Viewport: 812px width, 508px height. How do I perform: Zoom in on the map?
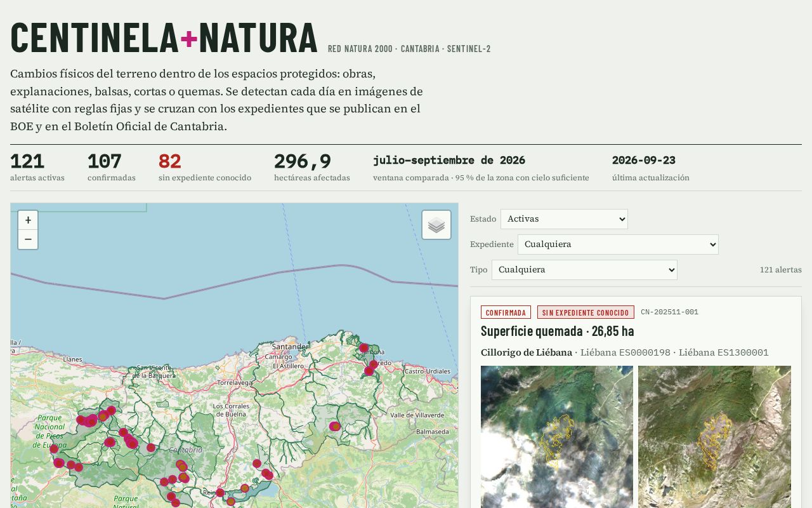click(x=28, y=220)
